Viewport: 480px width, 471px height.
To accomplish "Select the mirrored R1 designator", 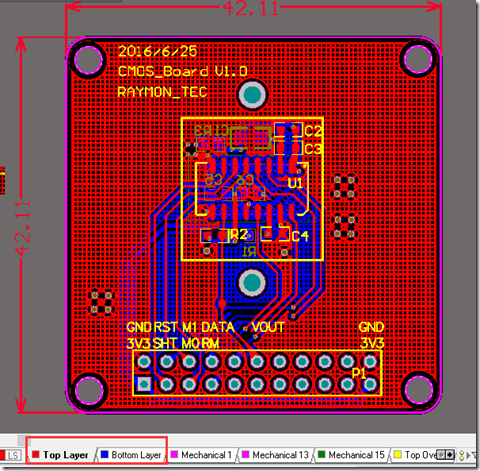I will (x=249, y=252).
